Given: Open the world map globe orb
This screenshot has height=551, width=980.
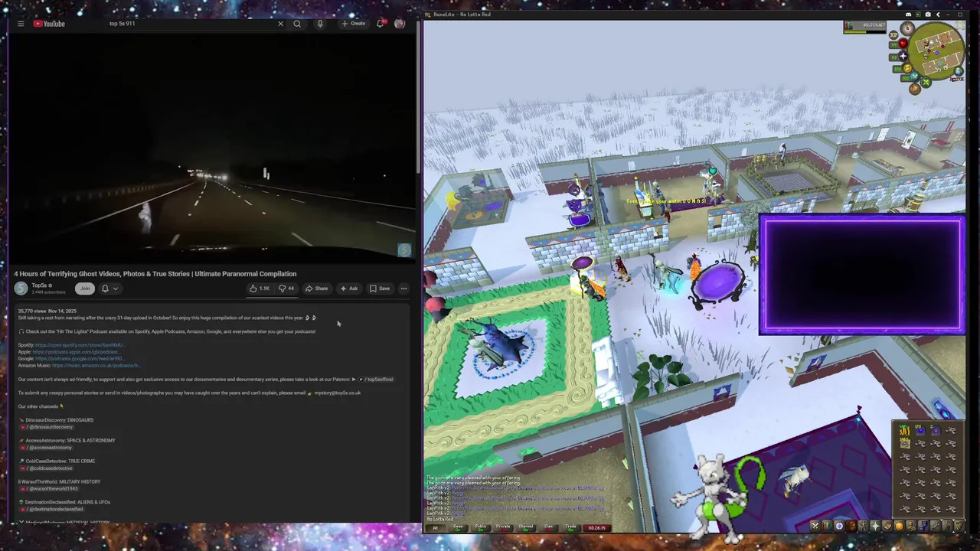Looking at the screenshot, I should [959, 71].
